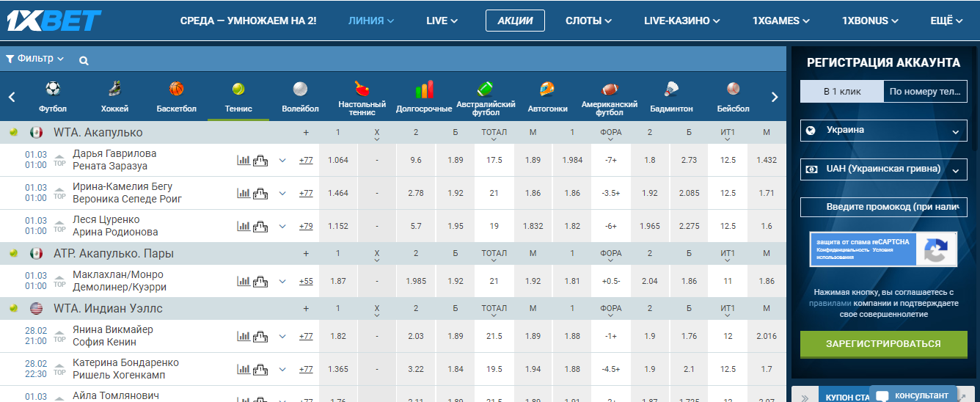The height and width of the screenshot is (402, 980).
Task: Open match Катерина Бондаренко vs Ришель Хогенкамп
Action: 125,369
